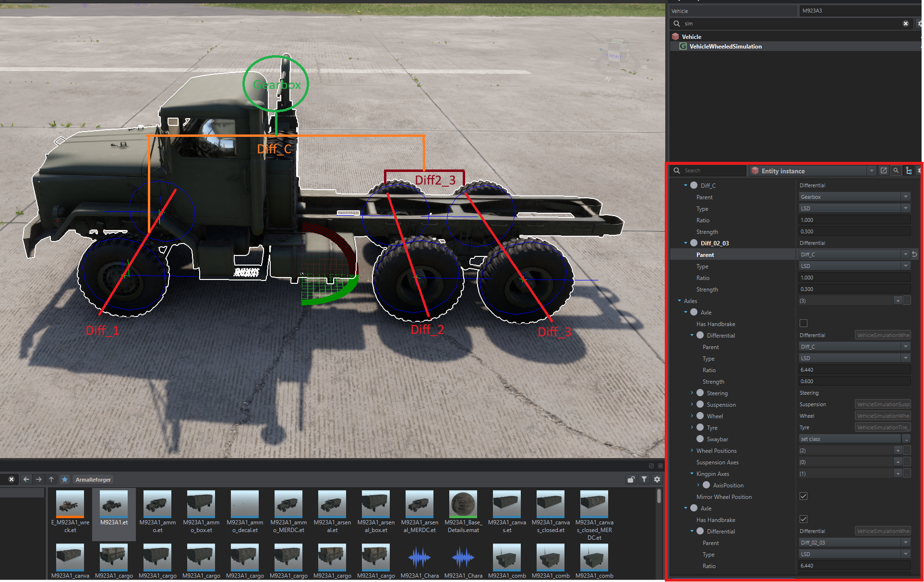Screen dimensions: 924x582
Task: Clear the sim search filter
Action: tap(906, 24)
